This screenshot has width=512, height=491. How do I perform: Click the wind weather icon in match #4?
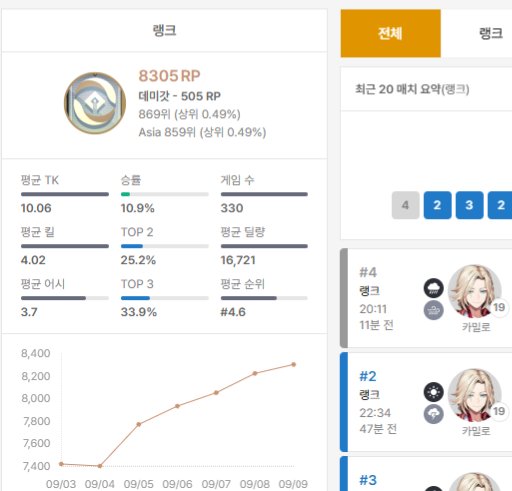click(433, 310)
